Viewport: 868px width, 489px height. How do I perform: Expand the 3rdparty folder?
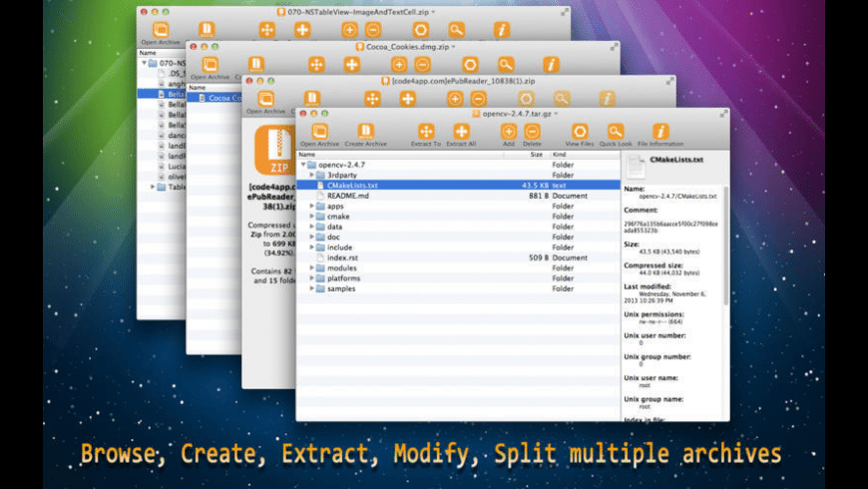[311, 175]
